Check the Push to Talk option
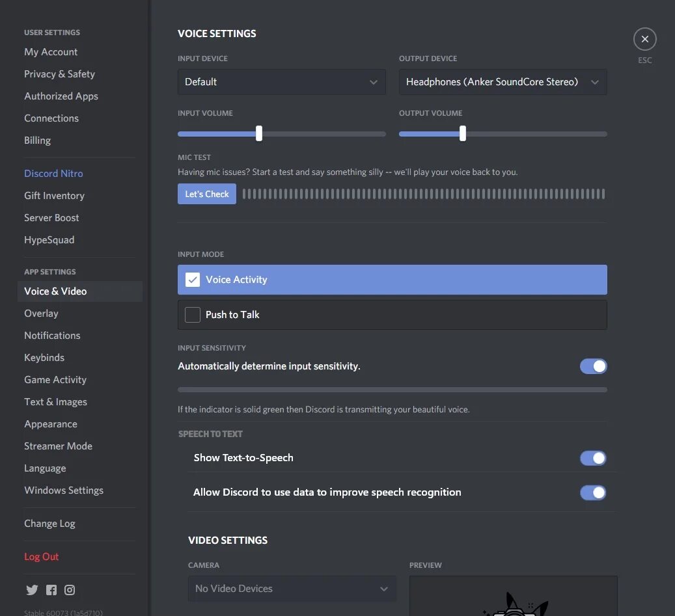The image size is (675, 616). 392,315
